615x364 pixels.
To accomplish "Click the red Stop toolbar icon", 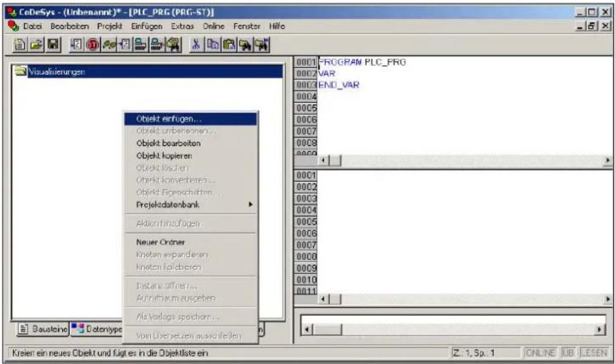I will pyautogui.click(x=93, y=44).
